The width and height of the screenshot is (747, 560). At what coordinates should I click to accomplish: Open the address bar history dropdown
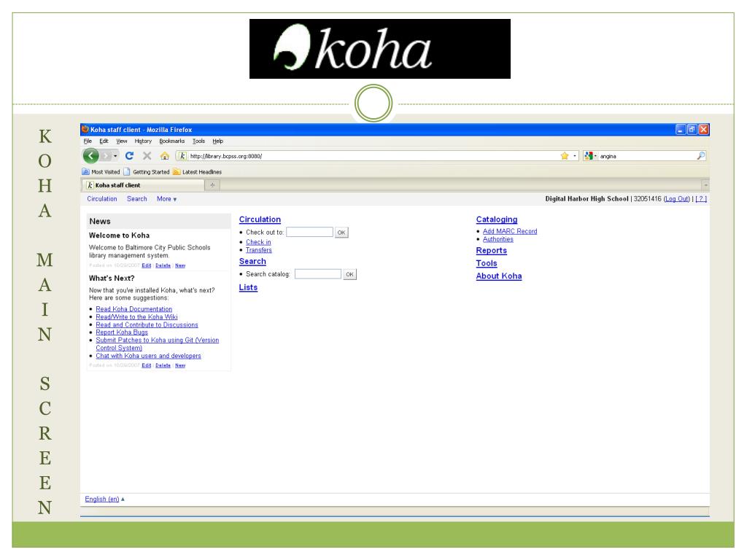coord(575,156)
